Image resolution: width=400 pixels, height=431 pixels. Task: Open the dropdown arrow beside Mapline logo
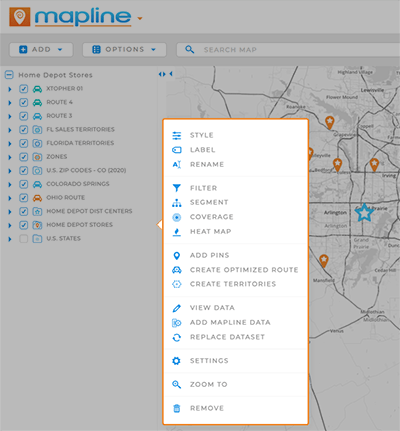click(140, 18)
